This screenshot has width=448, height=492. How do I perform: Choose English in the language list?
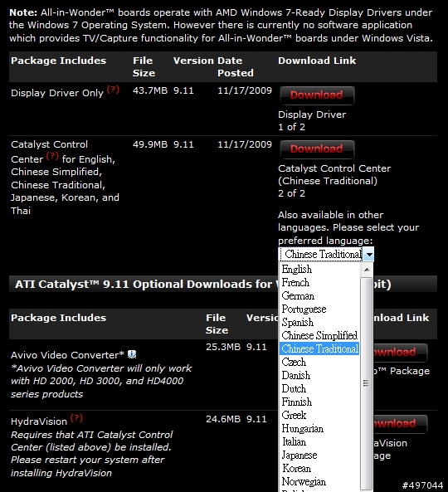319,269
